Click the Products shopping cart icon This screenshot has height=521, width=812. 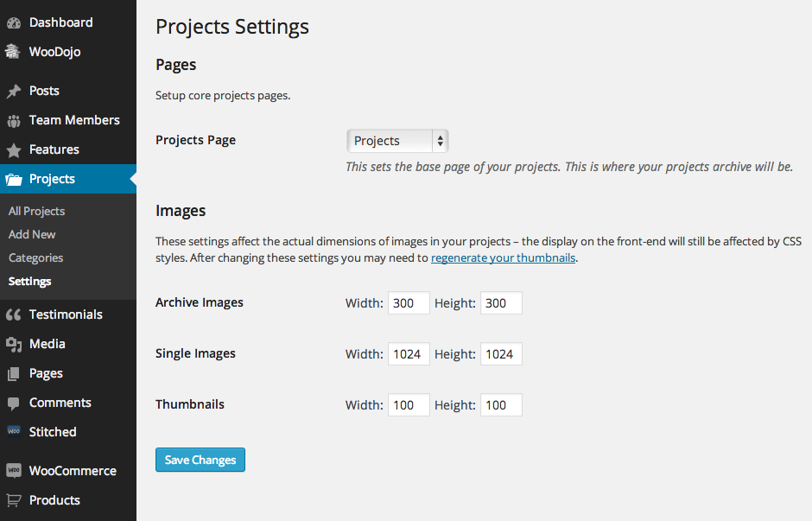(x=14, y=500)
